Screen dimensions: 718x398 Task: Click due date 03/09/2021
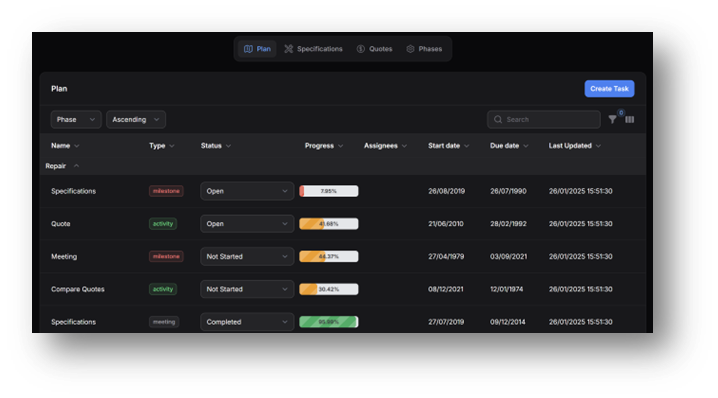(508, 256)
